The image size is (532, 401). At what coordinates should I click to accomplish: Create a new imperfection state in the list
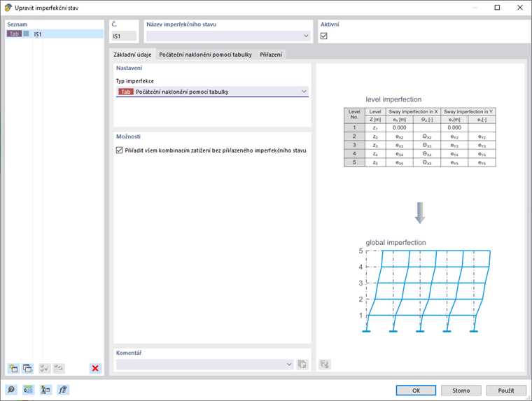pyautogui.click(x=13, y=368)
